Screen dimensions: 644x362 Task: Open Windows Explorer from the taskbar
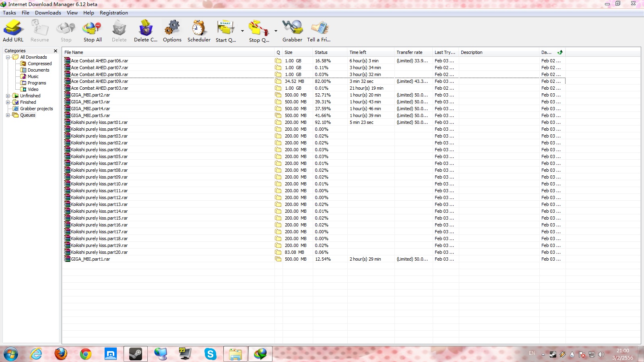pos(235,354)
